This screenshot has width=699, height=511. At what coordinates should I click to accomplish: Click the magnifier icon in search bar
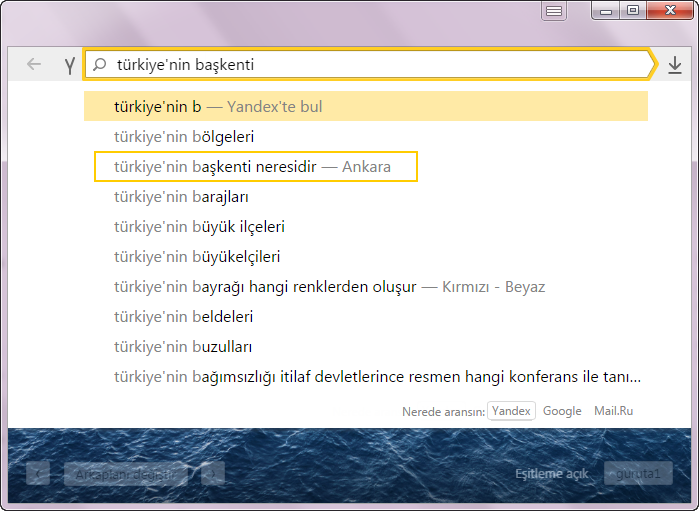pyautogui.click(x=99, y=65)
